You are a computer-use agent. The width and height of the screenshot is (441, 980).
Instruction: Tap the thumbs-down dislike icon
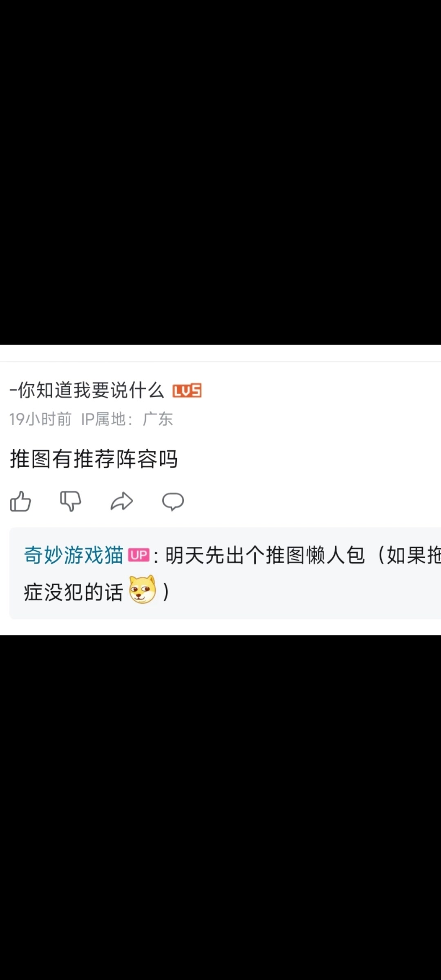coord(71,501)
